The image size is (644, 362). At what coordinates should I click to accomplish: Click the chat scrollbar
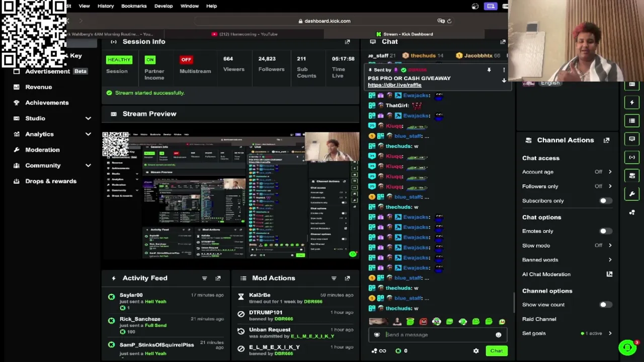(514, 302)
